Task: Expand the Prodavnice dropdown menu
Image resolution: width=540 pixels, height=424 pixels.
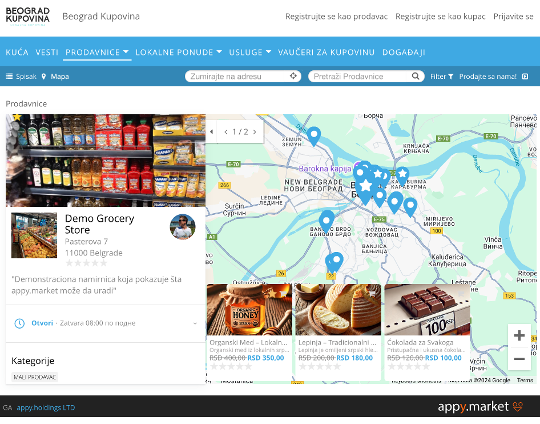Action: coord(97,52)
